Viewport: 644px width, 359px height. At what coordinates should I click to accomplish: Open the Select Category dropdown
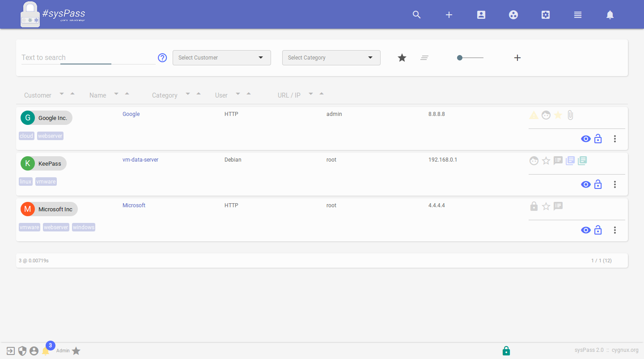pyautogui.click(x=331, y=58)
